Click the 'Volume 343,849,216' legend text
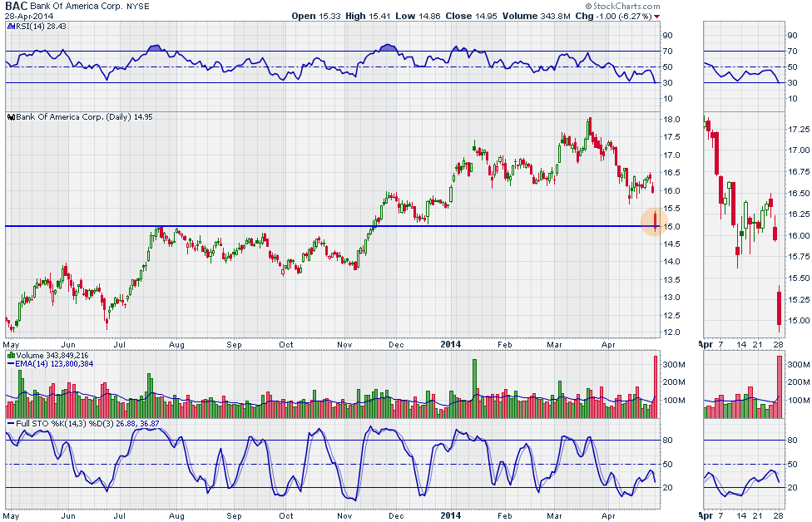 [52, 356]
